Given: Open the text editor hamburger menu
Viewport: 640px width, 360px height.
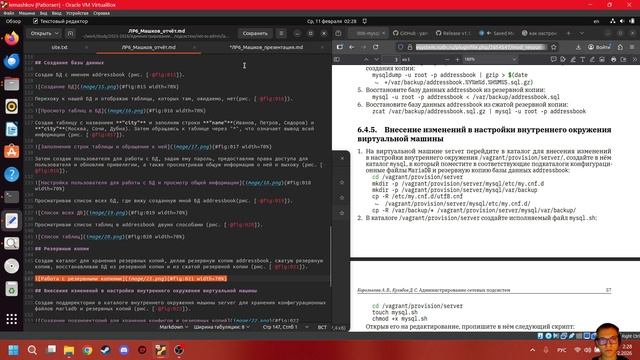Looking at the screenshot, I should [281, 33].
